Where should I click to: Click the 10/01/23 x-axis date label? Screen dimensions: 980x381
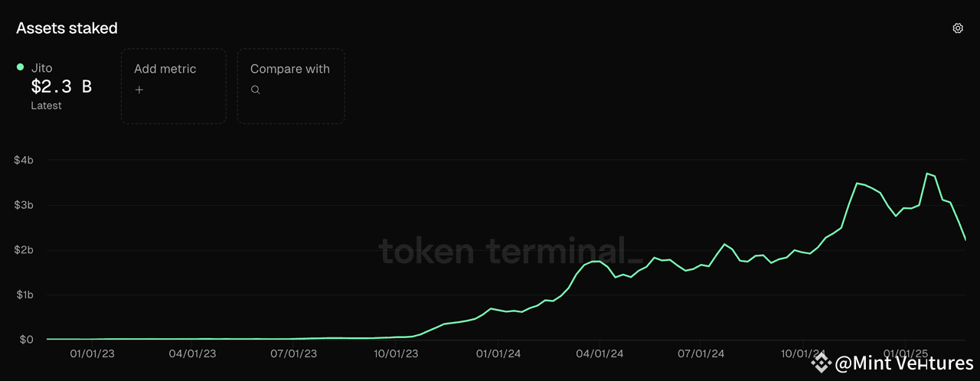click(x=395, y=354)
